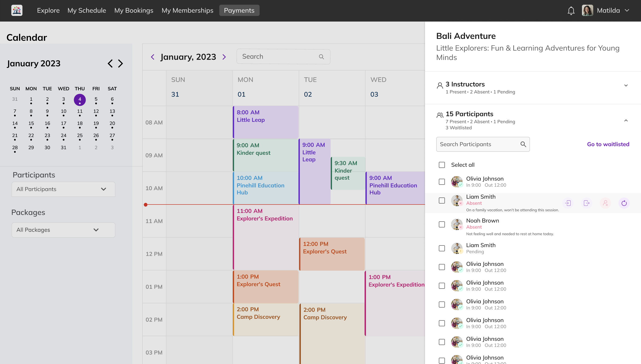641x364 pixels.
Task: Collapse the 15 Participants list
Action: pos(626,120)
